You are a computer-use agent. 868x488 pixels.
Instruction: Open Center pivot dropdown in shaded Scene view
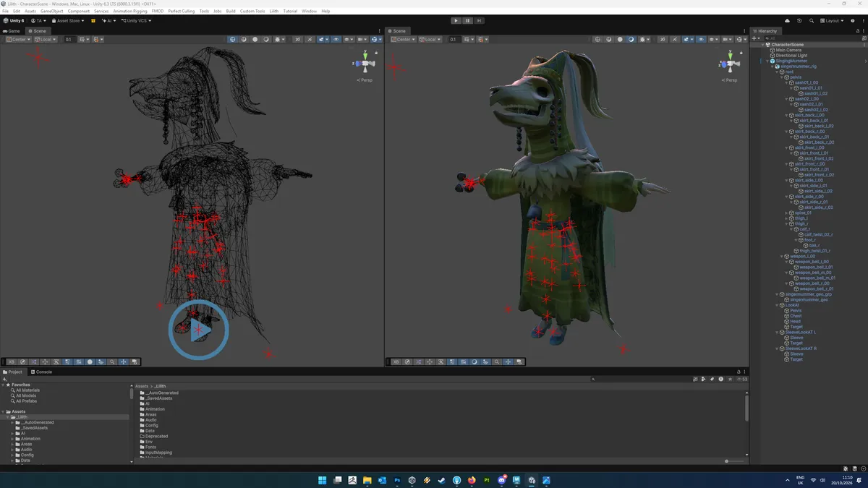(403, 39)
